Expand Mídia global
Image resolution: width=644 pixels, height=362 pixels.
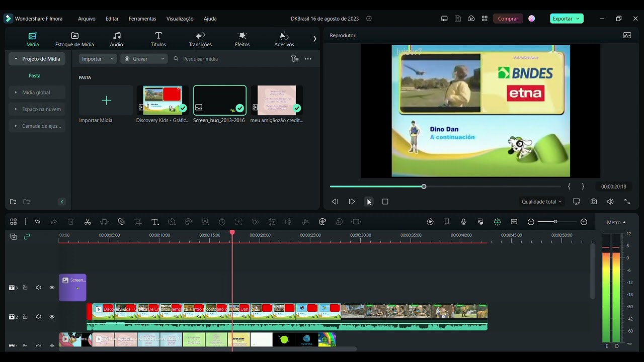click(x=16, y=93)
